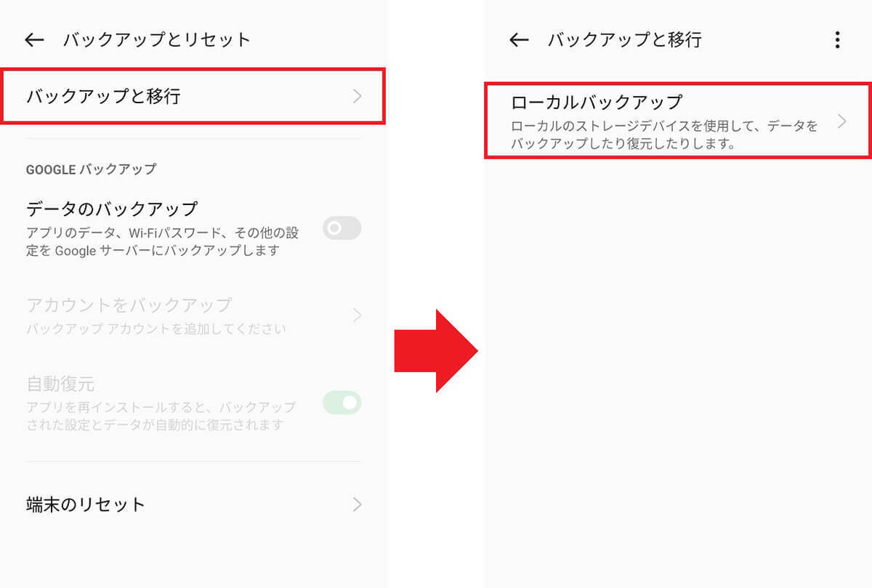Expand アカウントをバックアップ via its chevron

[357, 315]
